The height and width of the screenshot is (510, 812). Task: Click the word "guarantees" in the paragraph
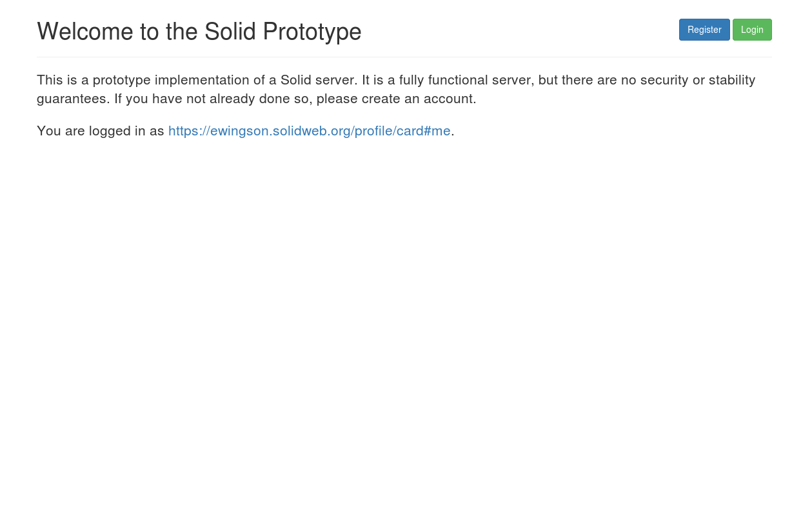(x=71, y=99)
